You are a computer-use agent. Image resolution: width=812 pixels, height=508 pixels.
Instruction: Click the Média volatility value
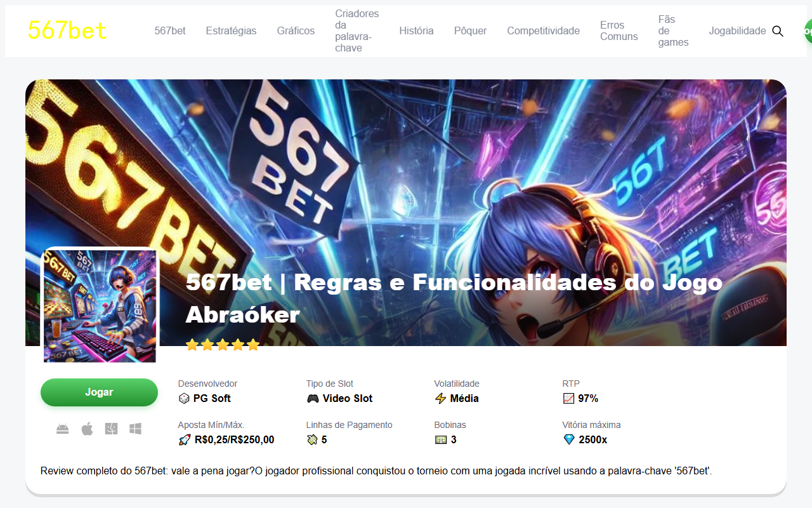pyautogui.click(x=464, y=399)
